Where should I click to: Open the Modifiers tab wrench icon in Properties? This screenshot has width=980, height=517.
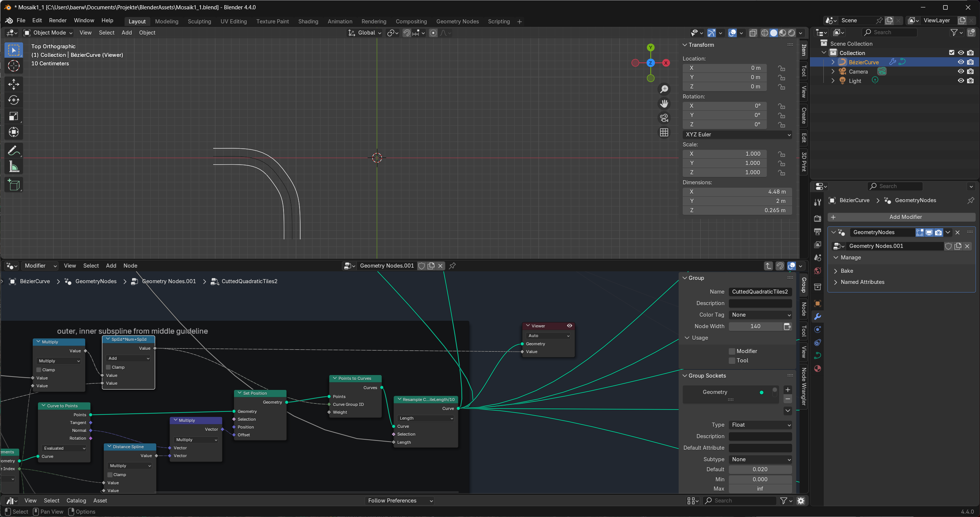click(x=817, y=317)
